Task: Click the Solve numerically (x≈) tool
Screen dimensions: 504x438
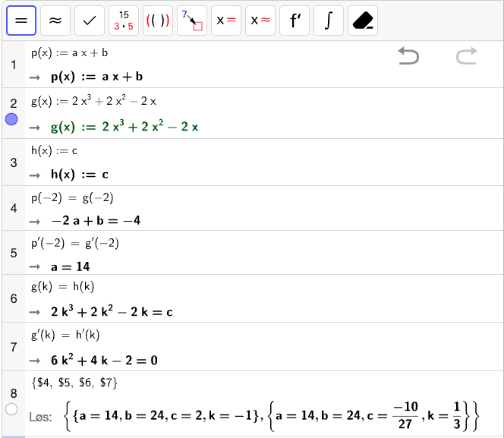Action: [x=260, y=20]
